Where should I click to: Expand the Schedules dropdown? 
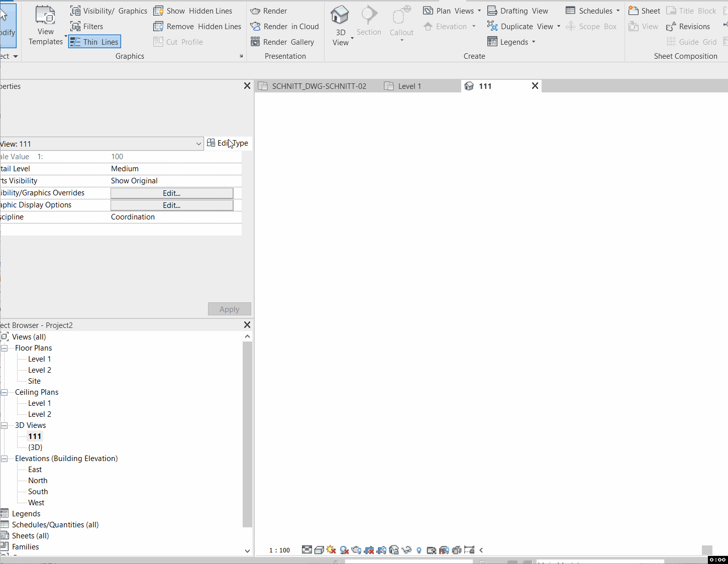point(617,11)
